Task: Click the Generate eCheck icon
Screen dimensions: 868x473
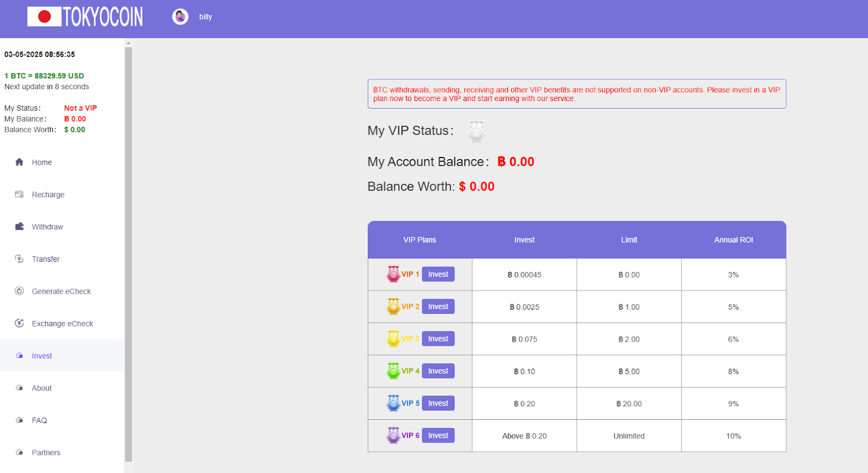Action: [20, 291]
